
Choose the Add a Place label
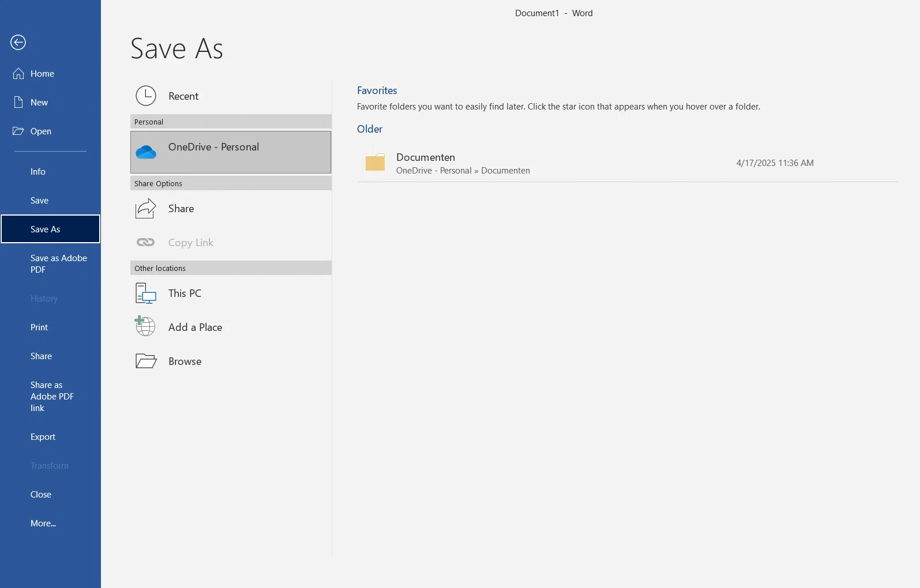pos(195,327)
